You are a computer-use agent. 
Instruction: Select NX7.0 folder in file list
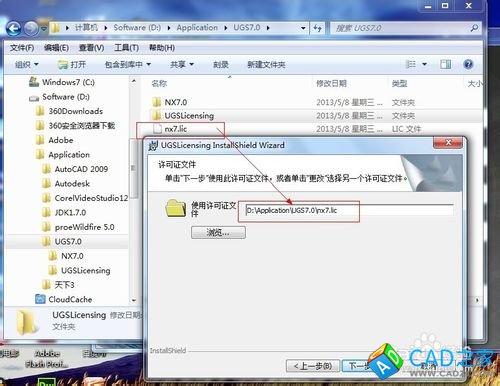[x=170, y=102]
